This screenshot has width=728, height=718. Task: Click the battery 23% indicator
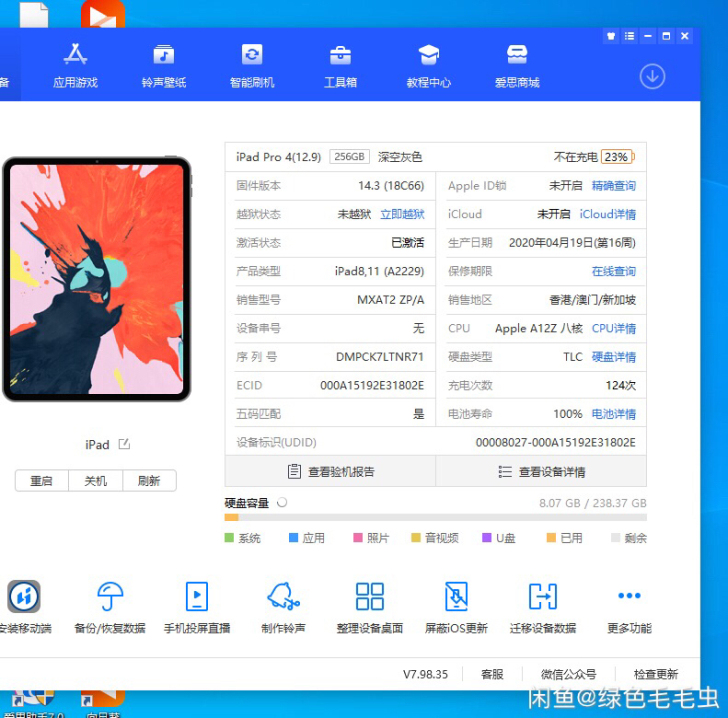[618, 157]
